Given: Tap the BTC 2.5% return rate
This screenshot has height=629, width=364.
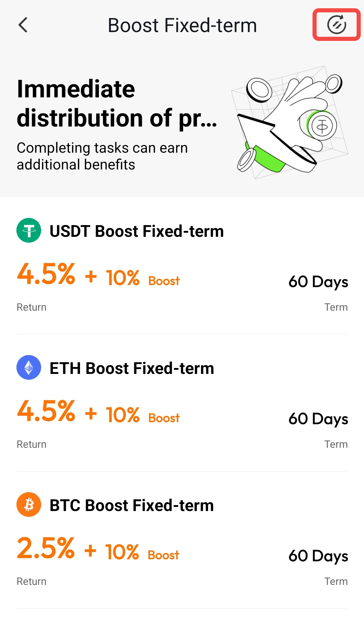Looking at the screenshot, I should point(46,549).
